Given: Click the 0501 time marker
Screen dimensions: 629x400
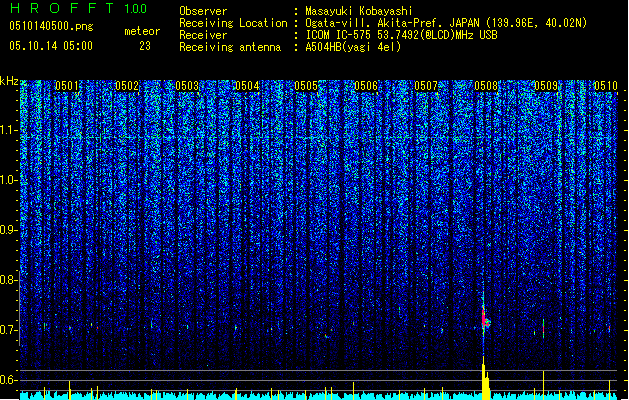Looking at the screenshot, I should click(x=67, y=86).
